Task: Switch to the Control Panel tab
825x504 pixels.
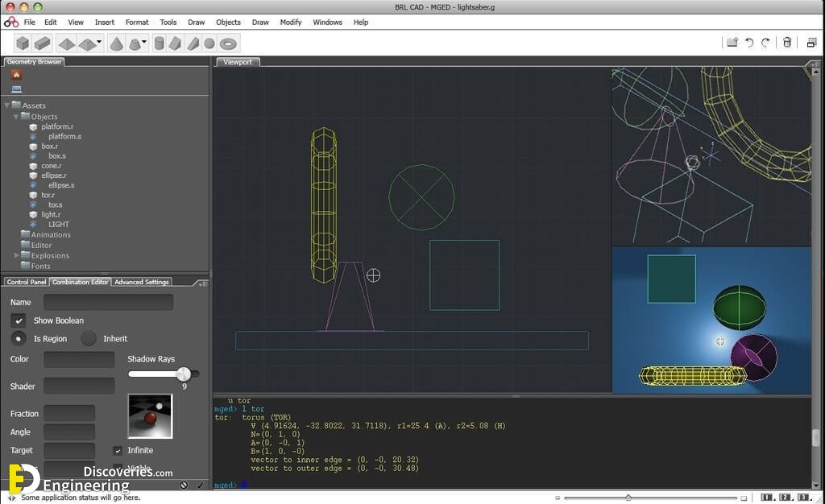Action: coord(27,283)
